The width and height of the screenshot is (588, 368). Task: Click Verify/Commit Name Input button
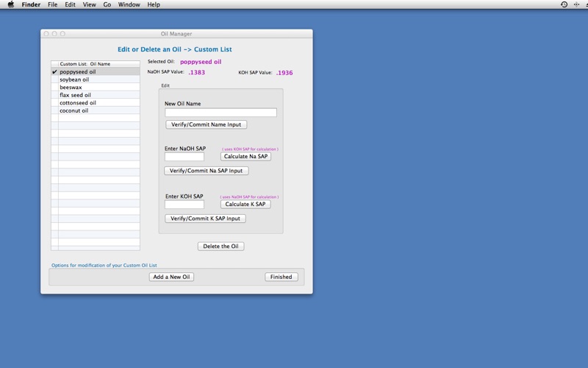(207, 124)
